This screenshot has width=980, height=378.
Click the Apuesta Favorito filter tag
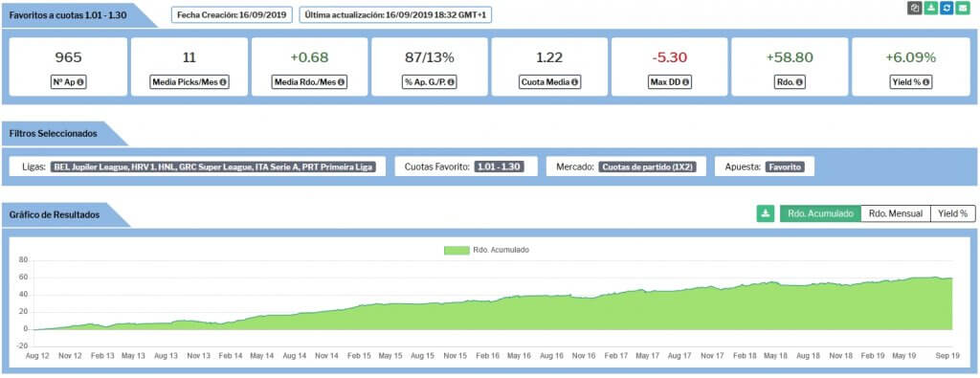click(x=786, y=167)
